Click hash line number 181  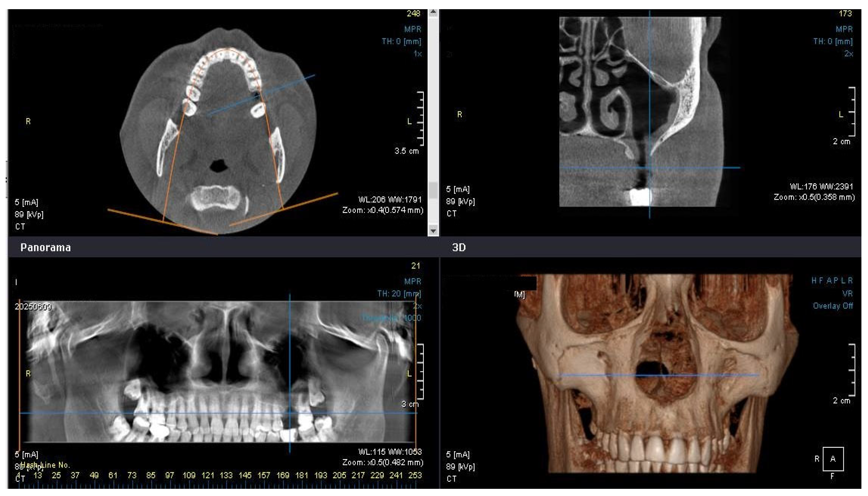coord(302,475)
